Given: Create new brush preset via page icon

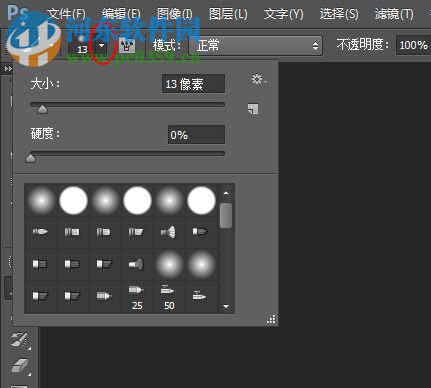Looking at the screenshot, I should (x=253, y=109).
